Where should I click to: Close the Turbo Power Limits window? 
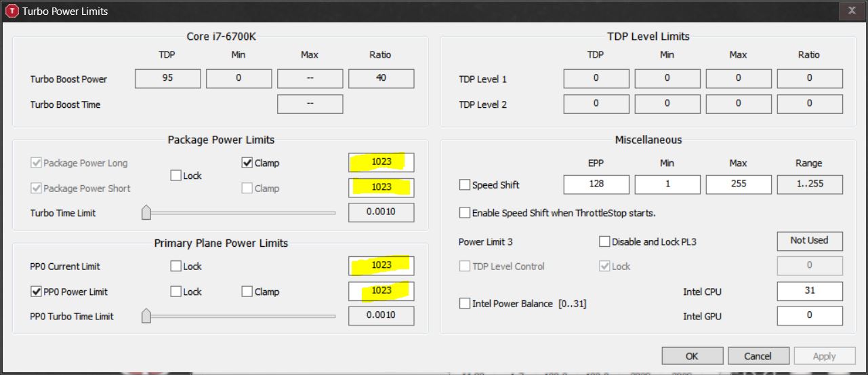[x=851, y=10]
